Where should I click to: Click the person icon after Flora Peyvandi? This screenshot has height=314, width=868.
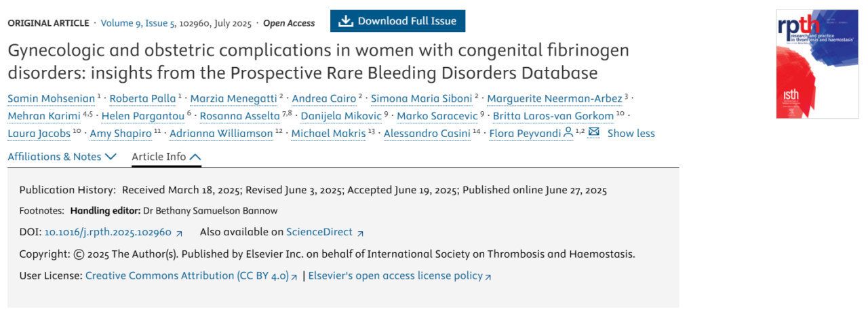[x=568, y=133]
